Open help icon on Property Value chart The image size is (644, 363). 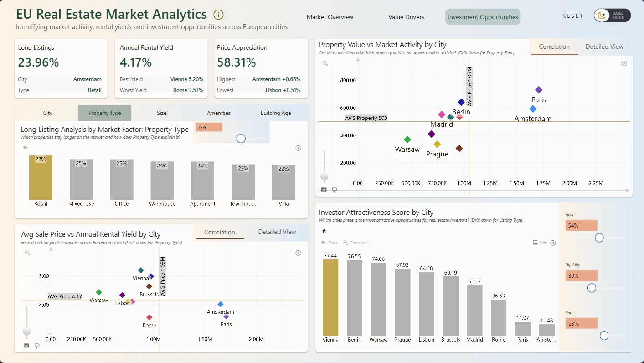[x=624, y=63]
